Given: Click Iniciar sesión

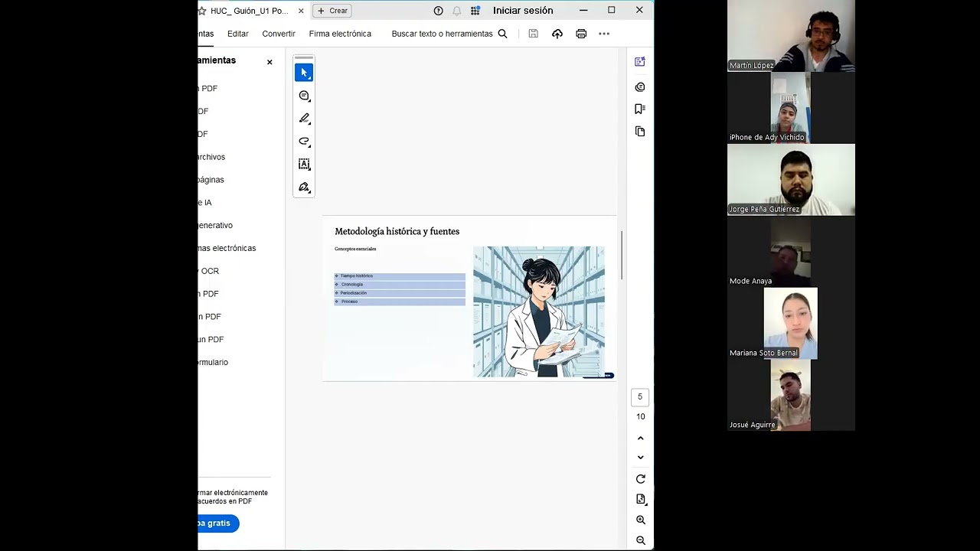Looking at the screenshot, I should pos(523,11).
